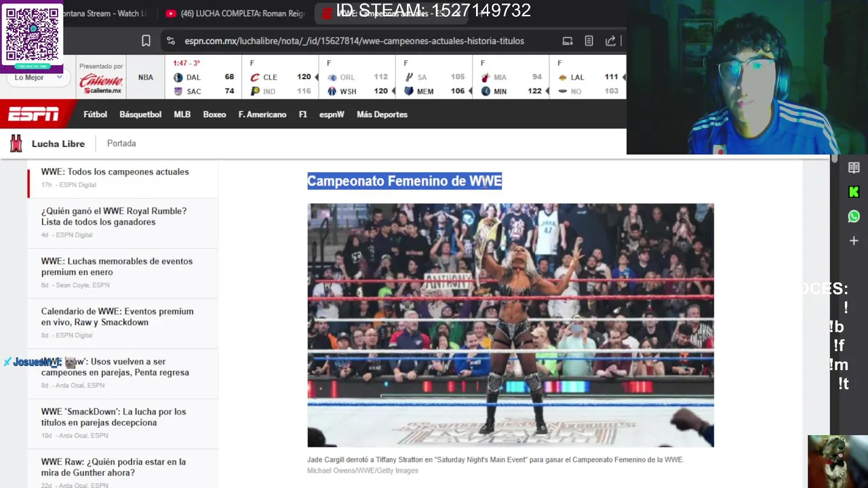Click the Caliente sponsor logo
The image size is (868, 488).
[x=101, y=83]
